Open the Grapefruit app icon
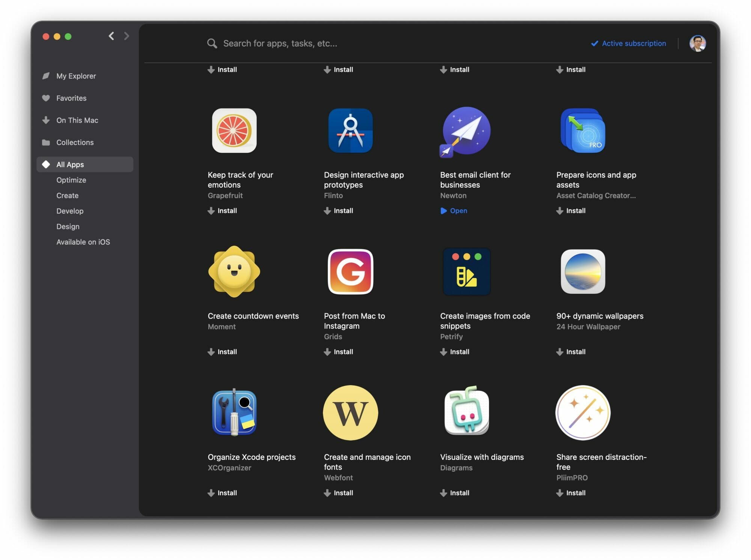 click(234, 131)
